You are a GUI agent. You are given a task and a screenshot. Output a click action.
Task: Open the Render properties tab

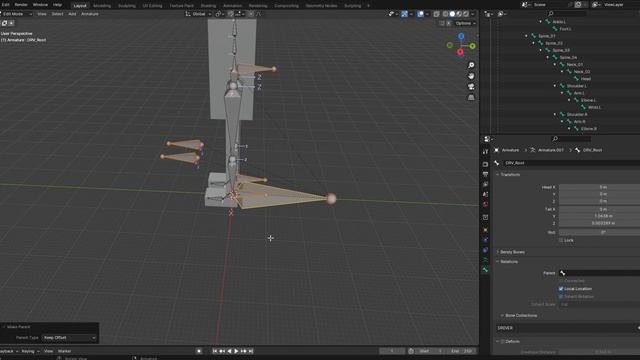(x=485, y=164)
